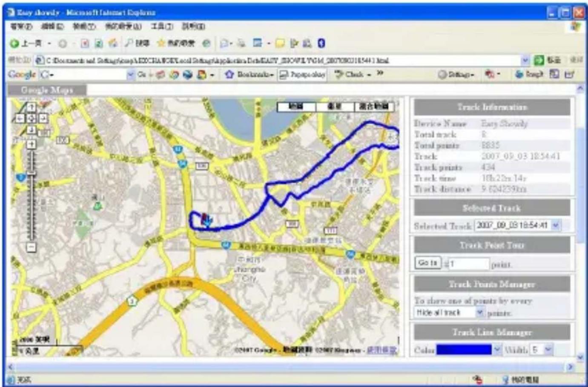The height and width of the screenshot is (387, 588).
Task: Pan the map left with arrow
Action: point(20,118)
